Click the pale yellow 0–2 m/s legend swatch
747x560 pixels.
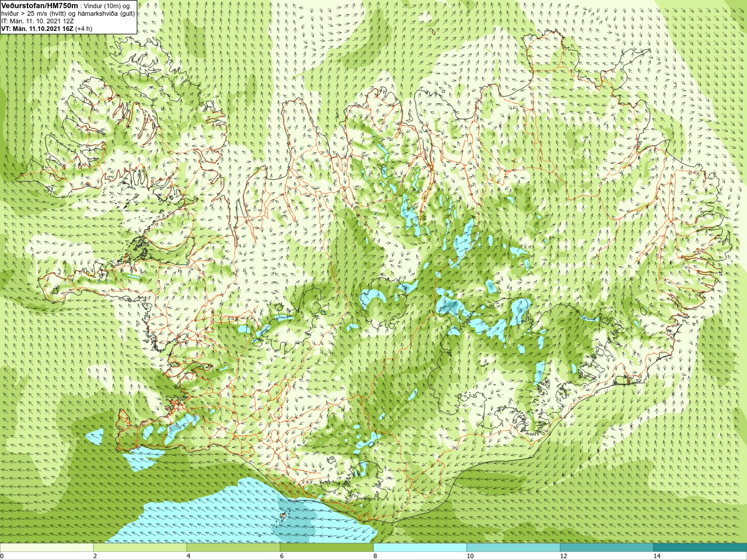pyautogui.click(x=47, y=548)
